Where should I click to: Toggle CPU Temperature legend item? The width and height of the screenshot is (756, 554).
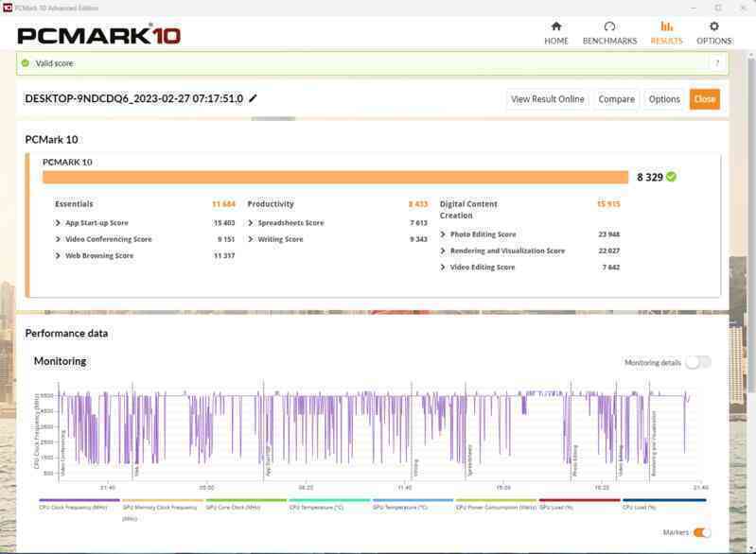(329, 504)
